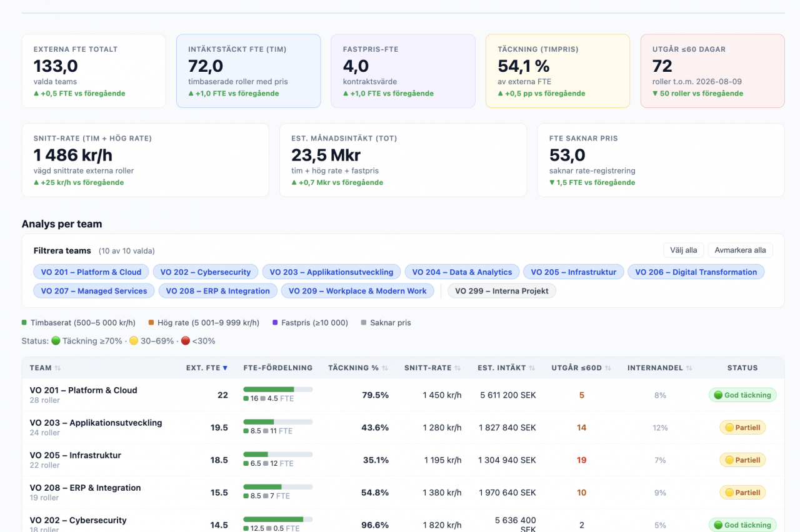This screenshot has height=532, width=800.
Task: Deselect VO 206 – Digital Transformation chip
Action: coord(696,272)
